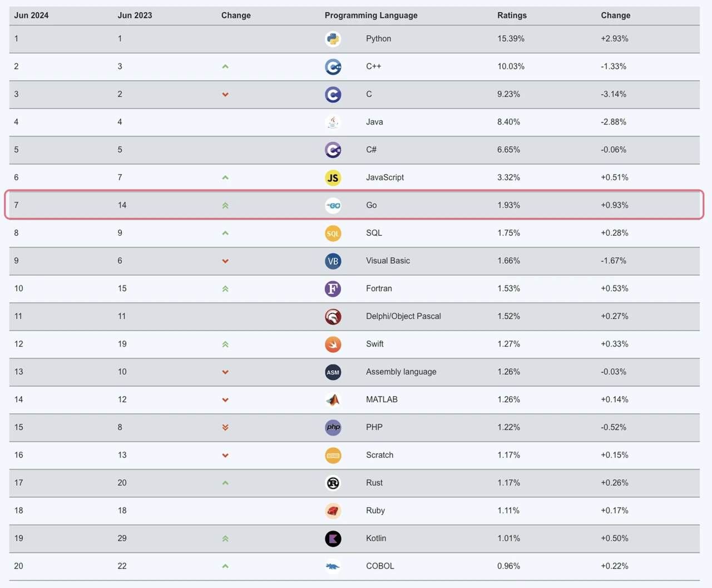This screenshot has width=712, height=588.
Task: Click the Kotlin K logo icon
Action: pyautogui.click(x=333, y=538)
